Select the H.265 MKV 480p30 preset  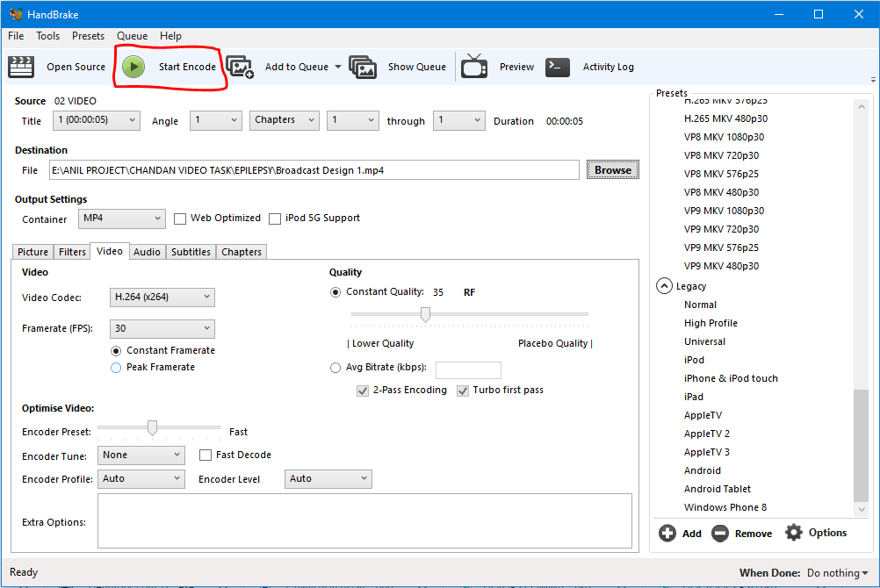725,118
